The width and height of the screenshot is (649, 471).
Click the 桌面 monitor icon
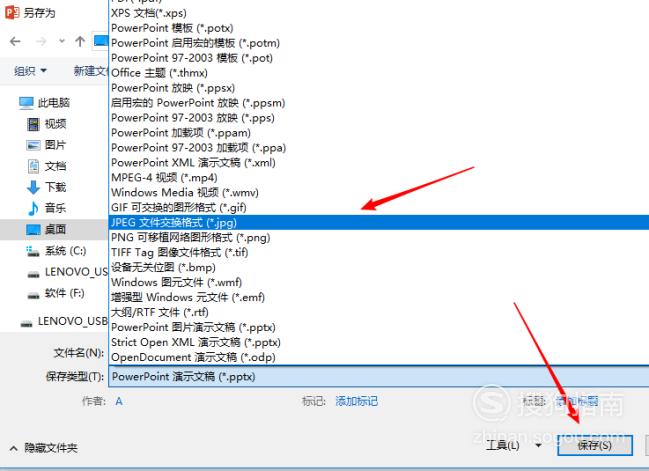33,229
